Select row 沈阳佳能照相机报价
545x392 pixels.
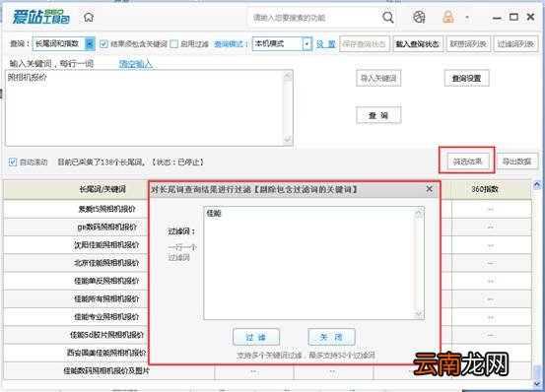106,245
